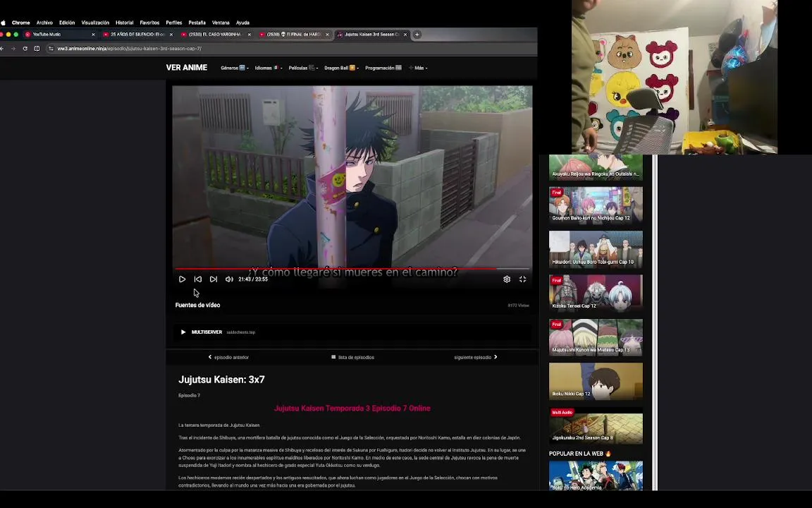Go to episodio anterior
The image size is (812, 508).
click(228, 357)
